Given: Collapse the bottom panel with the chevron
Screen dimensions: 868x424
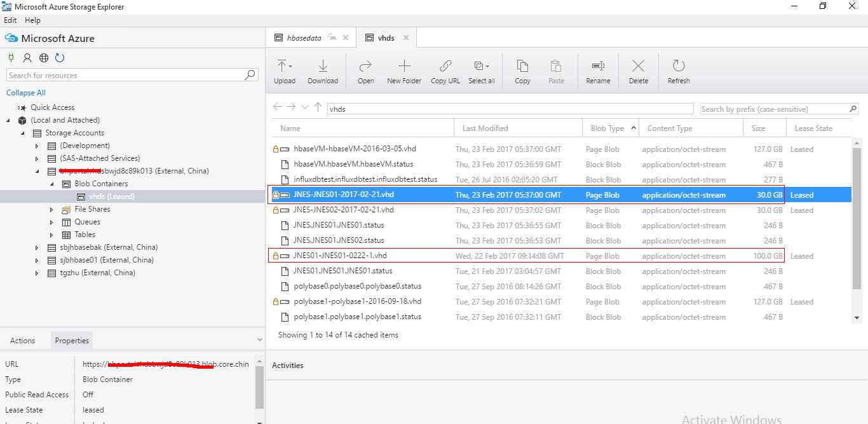Looking at the screenshot, I should point(259,340).
